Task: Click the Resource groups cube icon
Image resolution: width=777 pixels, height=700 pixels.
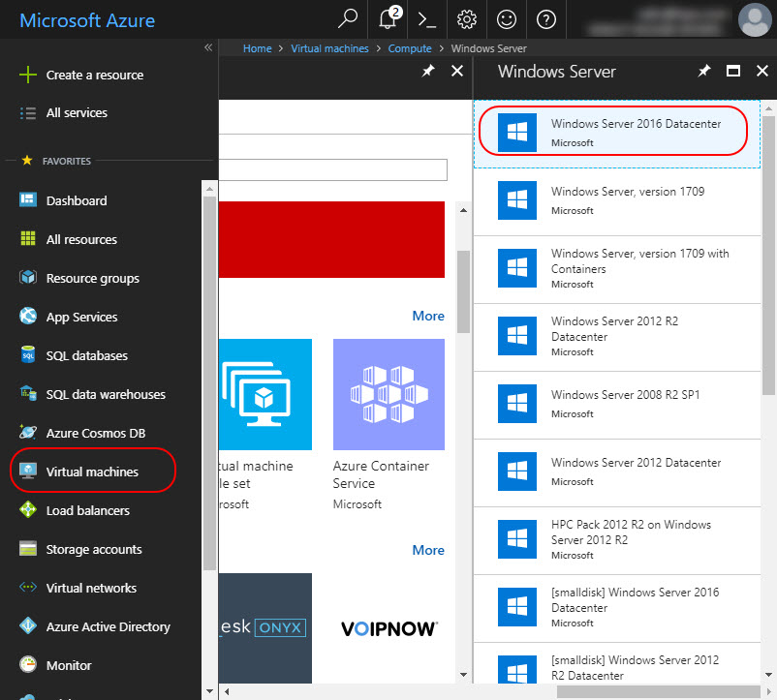Action: pos(28,277)
